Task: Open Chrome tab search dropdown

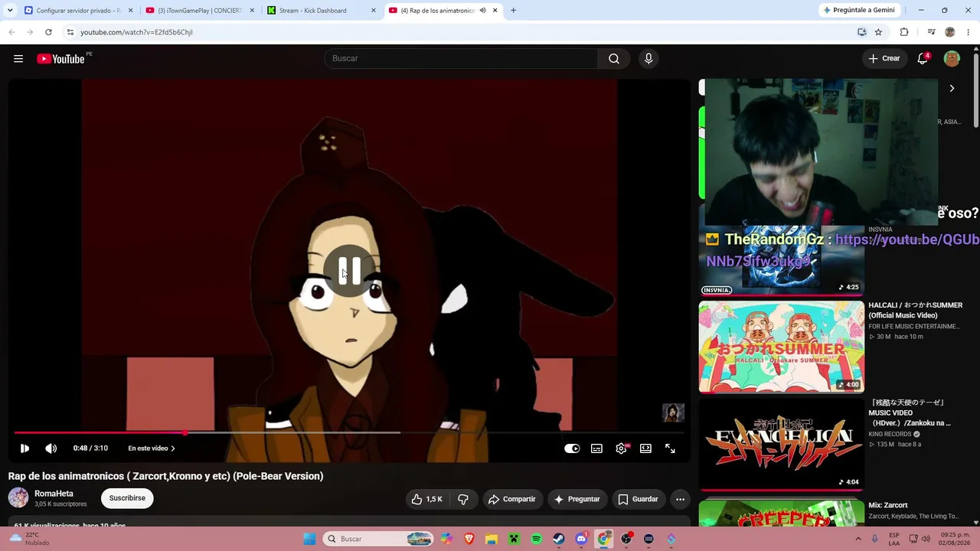Action: pos(10,11)
